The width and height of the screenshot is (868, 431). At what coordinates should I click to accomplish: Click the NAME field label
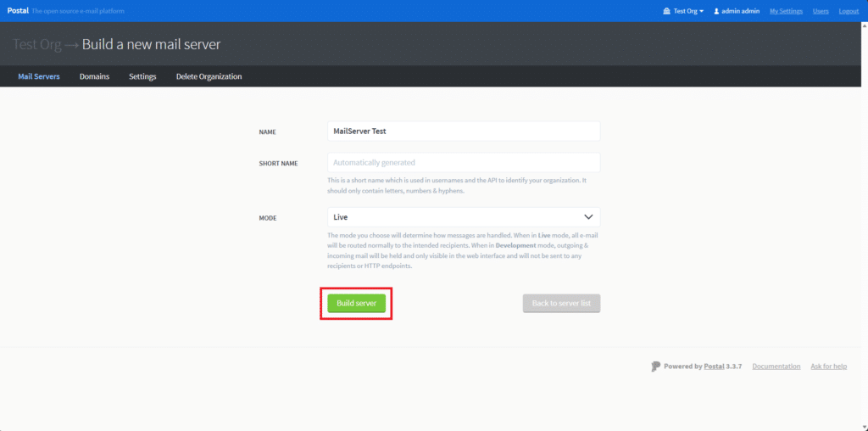[x=267, y=132]
